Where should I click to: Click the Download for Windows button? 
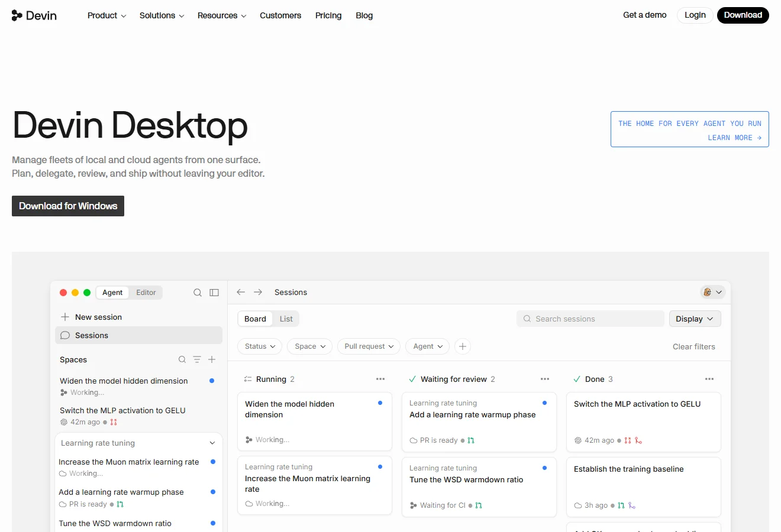tap(68, 206)
